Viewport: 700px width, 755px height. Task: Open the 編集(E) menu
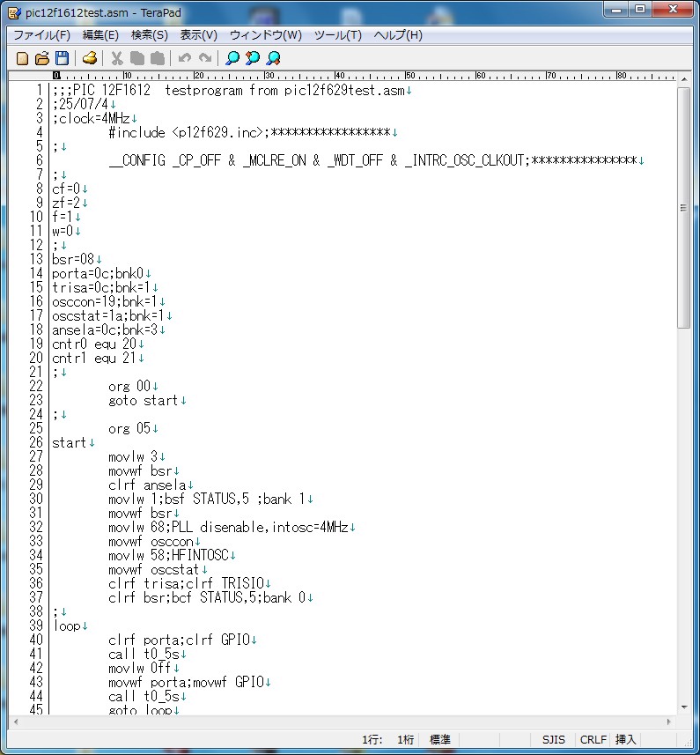click(x=100, y=35)
